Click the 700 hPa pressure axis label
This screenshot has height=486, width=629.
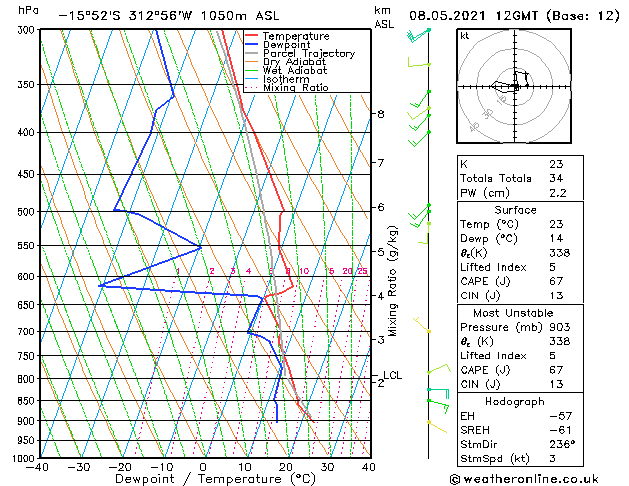click(28, 332)
